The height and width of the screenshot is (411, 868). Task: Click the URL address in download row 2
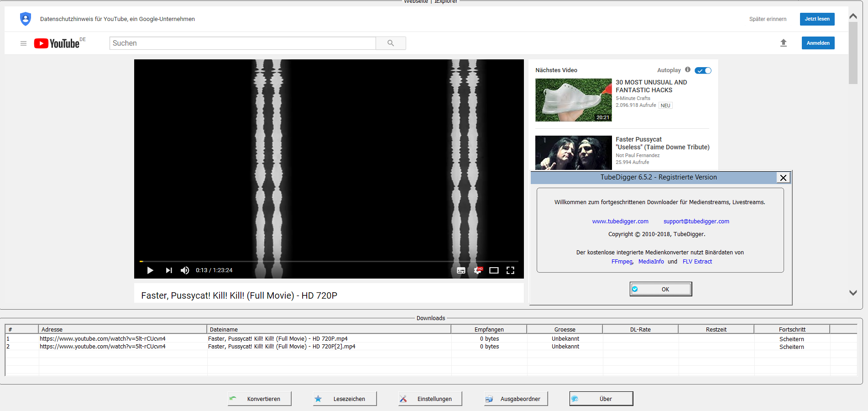coord(103,347)
